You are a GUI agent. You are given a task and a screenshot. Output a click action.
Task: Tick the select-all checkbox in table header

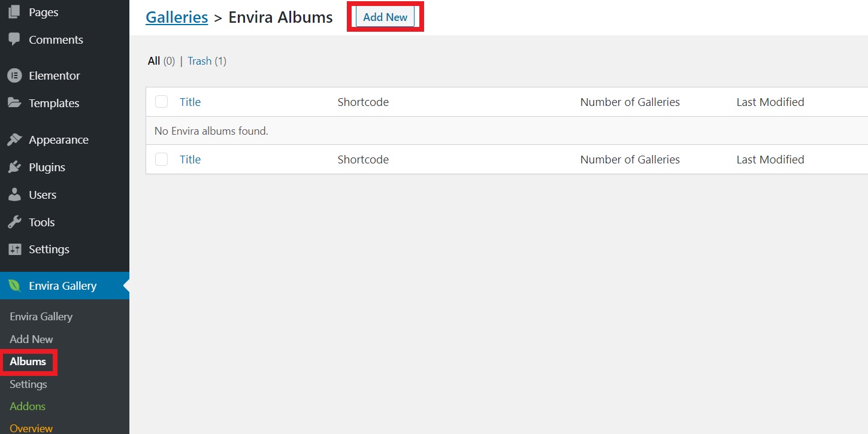tap(161, 102)
